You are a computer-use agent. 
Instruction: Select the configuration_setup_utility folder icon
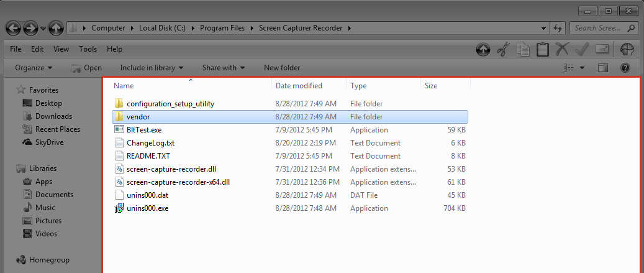[119, 104]
